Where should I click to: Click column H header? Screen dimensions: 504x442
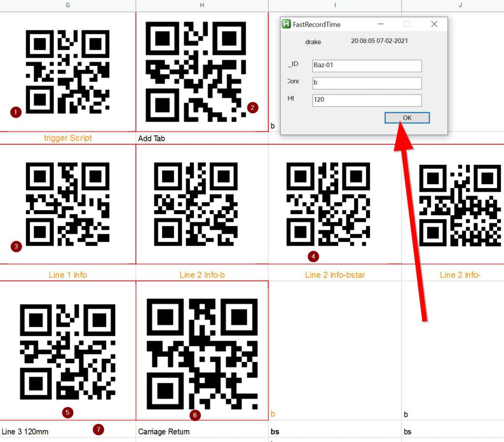point(202,5)
